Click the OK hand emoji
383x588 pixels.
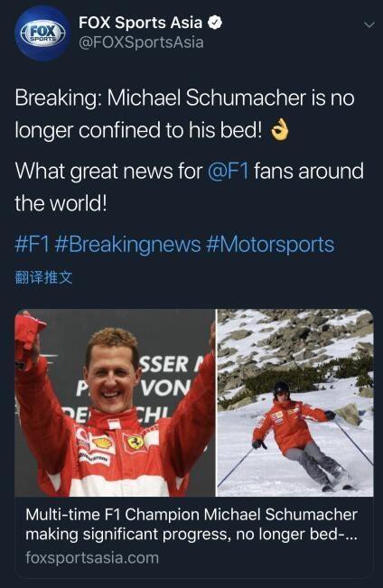click(x=280, y=130)
